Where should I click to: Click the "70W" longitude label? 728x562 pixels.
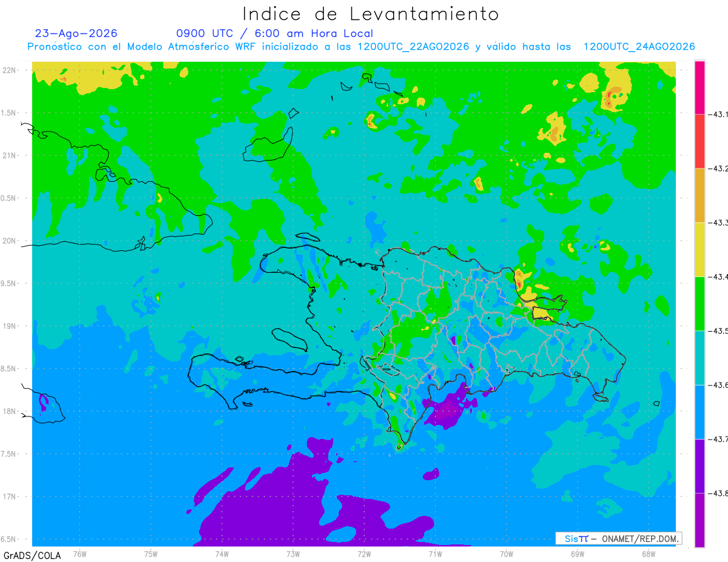(506, 554)
